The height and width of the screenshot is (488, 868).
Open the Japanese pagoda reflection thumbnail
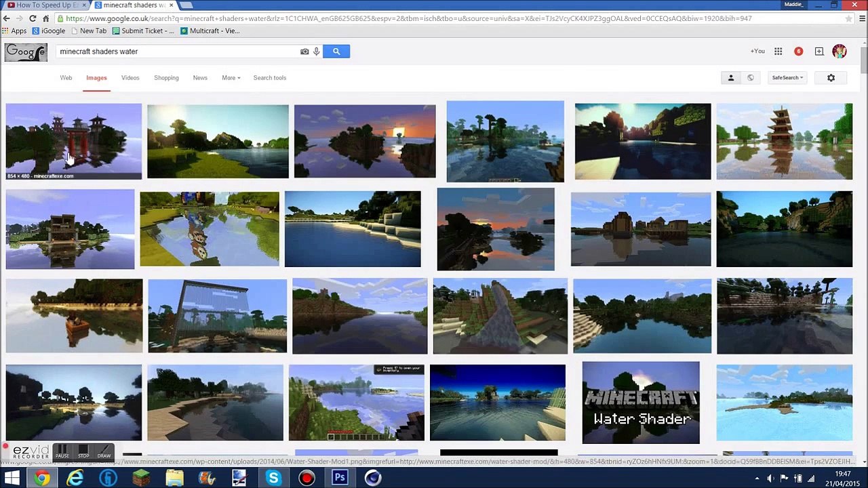pos(785,141)
